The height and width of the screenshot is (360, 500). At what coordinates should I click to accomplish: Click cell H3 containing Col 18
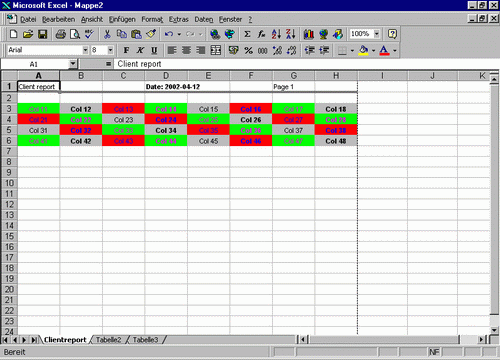point(336,109)
